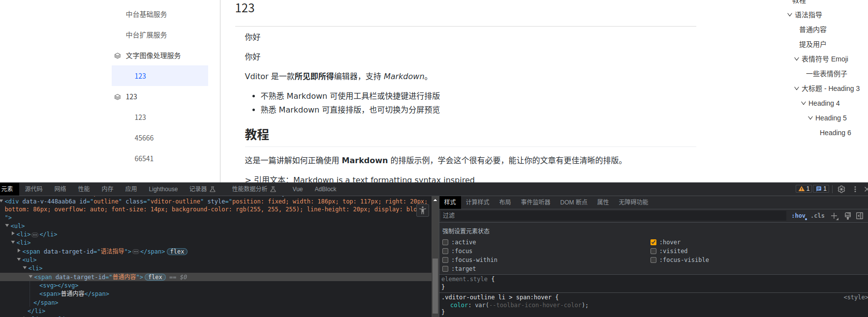Click the warnings count badge
Viewport: 868px width, 317px height.
(x=804, y=189)
